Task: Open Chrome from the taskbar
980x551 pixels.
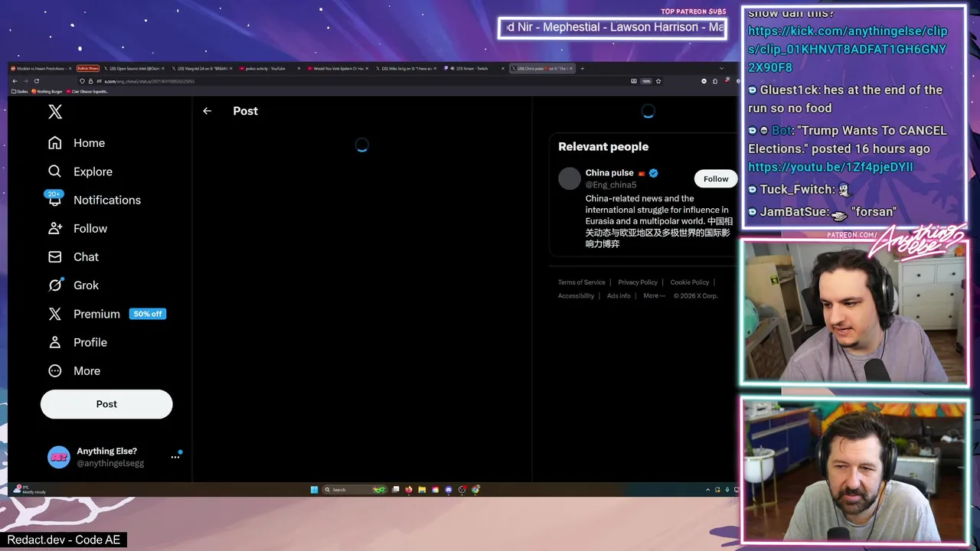Action: pyautogui.click(x=476, y=490)
